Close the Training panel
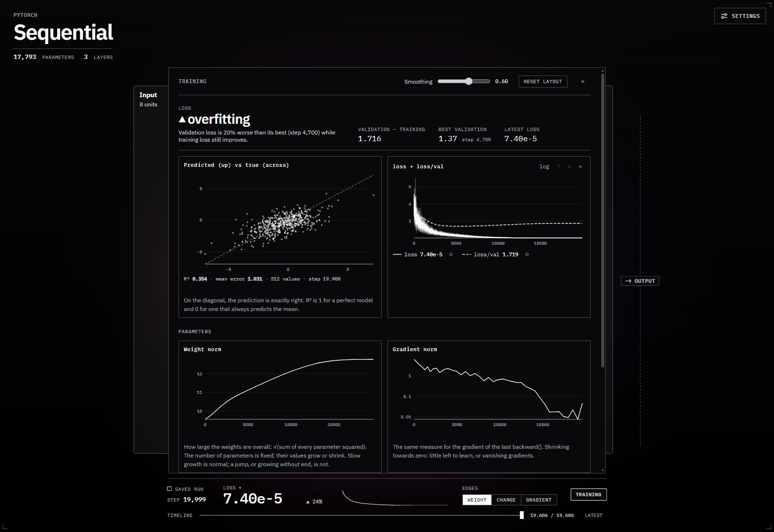The height and width of the screenshot is (532, 774). pos(582,82)
